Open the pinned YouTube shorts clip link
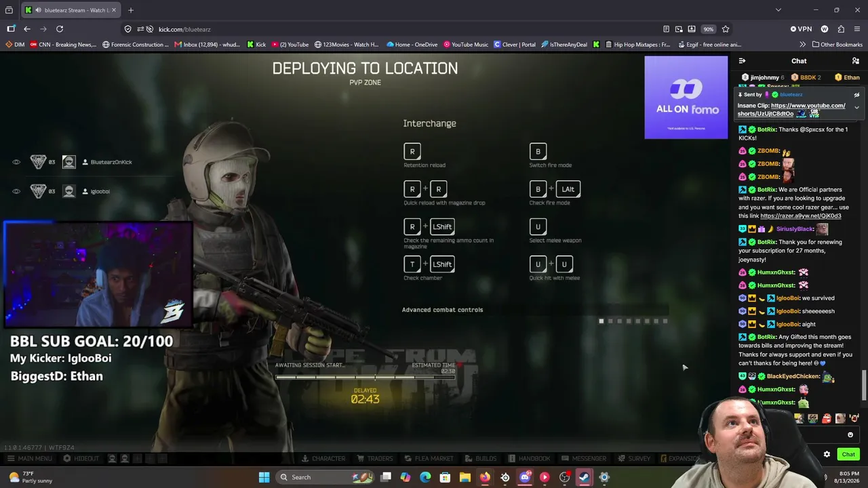This screenshot has width=868, height=488. pyautogui.click(x=791, y=110)
